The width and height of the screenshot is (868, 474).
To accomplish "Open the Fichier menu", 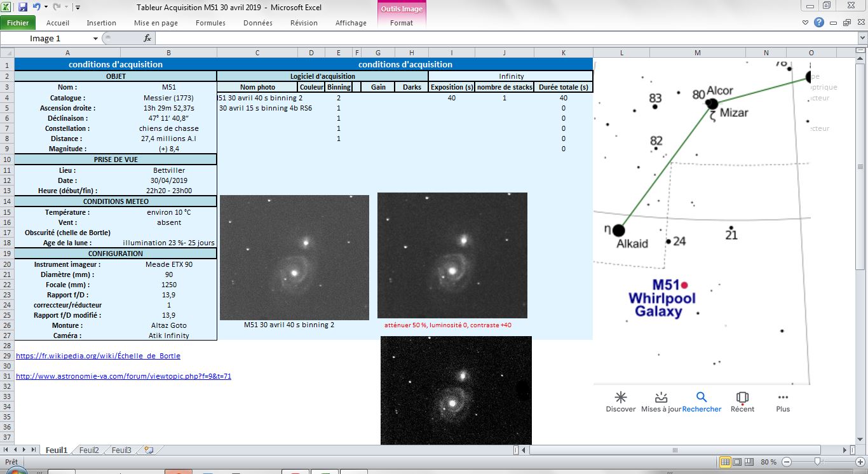I will [x=18, y=22].
